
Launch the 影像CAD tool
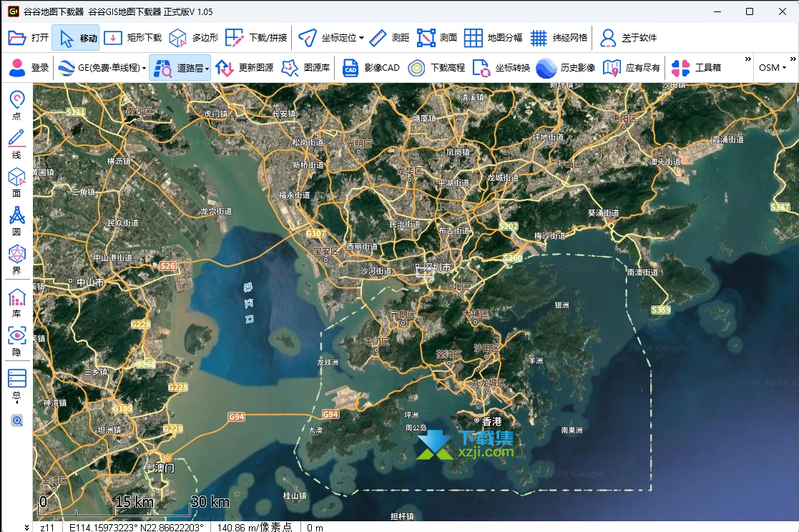pyautogui.click(x=371, y=68)
